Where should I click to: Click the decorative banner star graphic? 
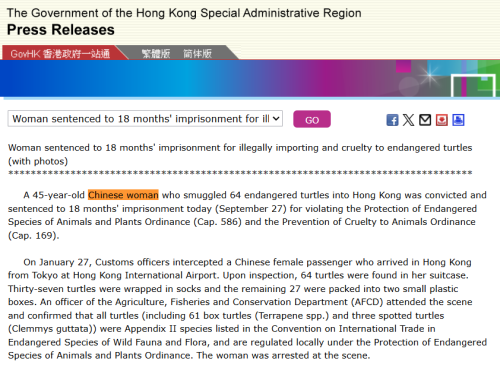pyautogui.click(x=430, y=76)
